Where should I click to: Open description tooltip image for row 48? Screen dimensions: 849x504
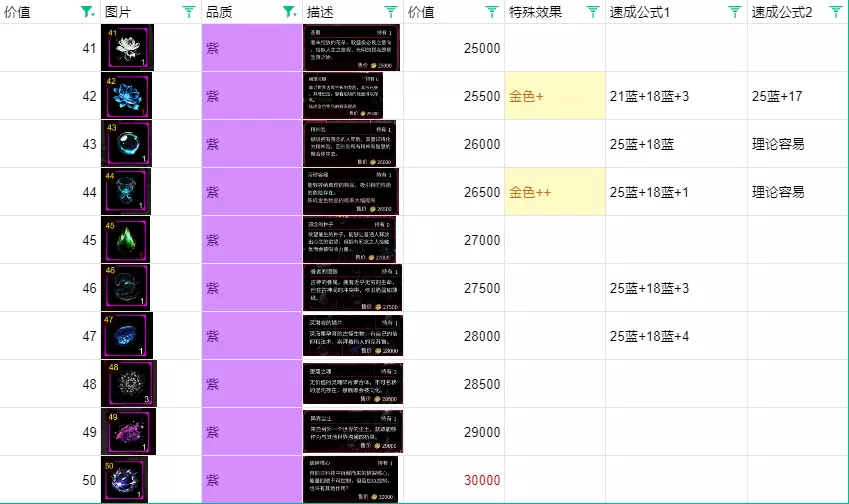point(353,383)
